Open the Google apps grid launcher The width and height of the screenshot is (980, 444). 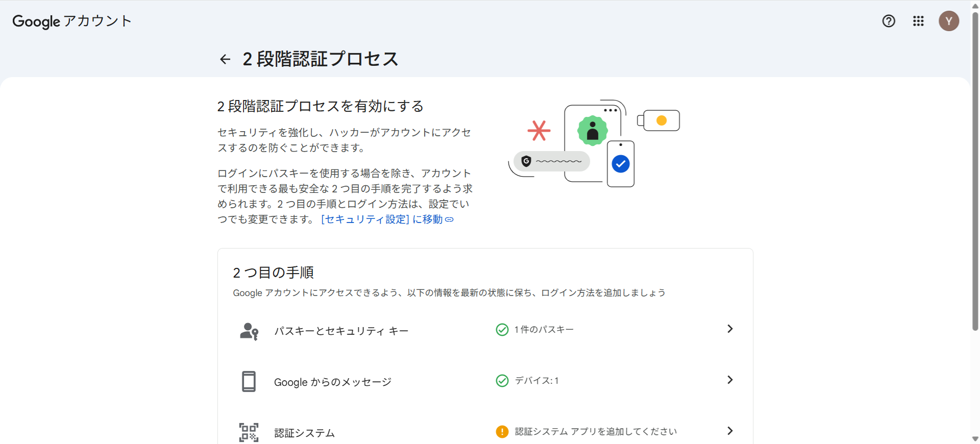[x=918, y=21]
